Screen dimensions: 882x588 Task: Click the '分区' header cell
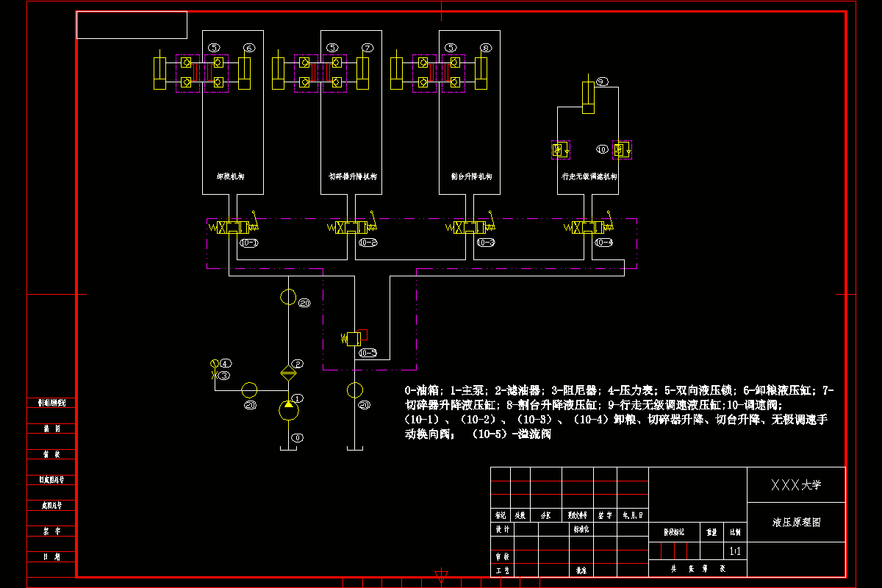(x=546, y=515)
